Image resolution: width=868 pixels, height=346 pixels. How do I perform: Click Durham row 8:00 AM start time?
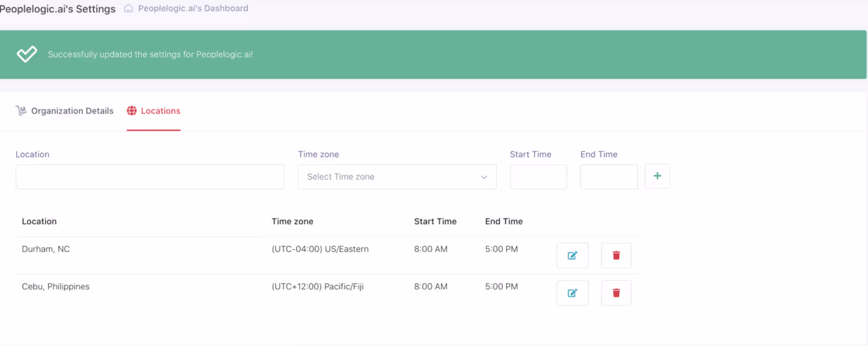pos(431,250)
